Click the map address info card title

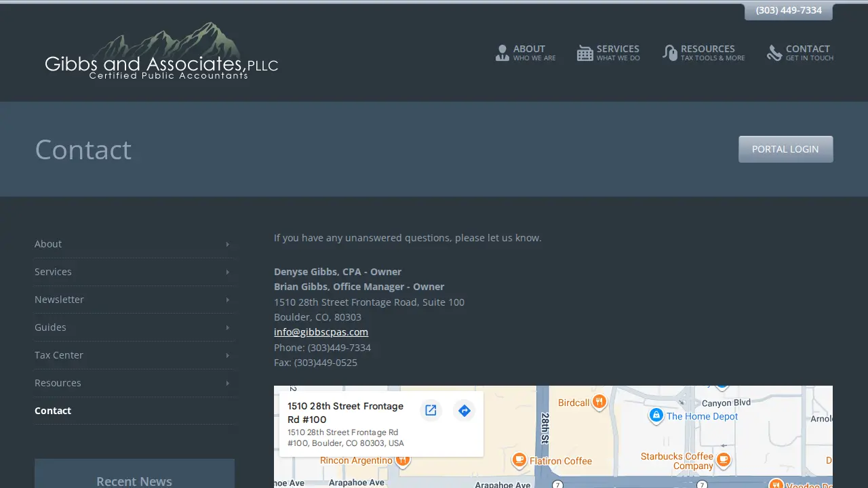(345, 413)
